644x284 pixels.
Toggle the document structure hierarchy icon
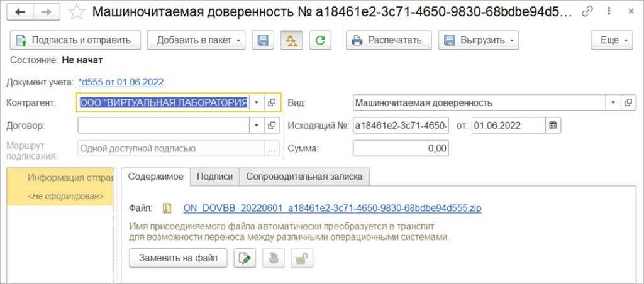[292, 40]
